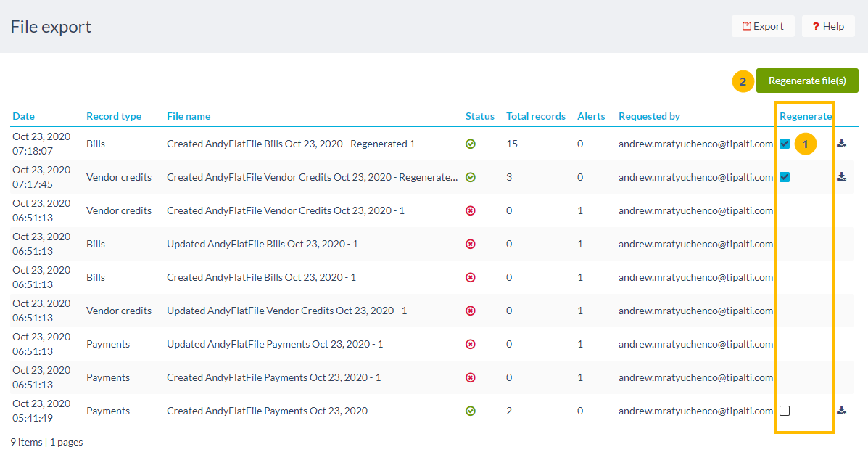The image size is (868, 455).
Task: Click red error status for Updated Bills row
Action: pos(470,244)
